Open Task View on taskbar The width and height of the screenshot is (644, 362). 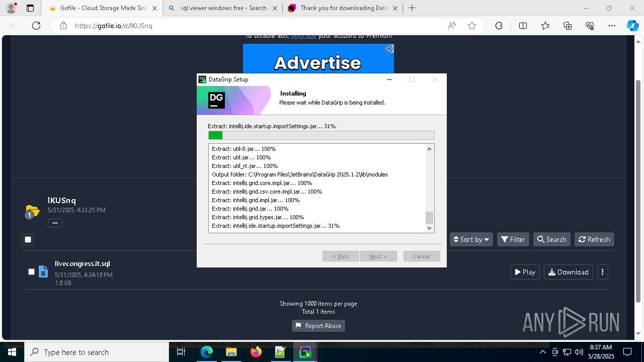tap(181, 352)
